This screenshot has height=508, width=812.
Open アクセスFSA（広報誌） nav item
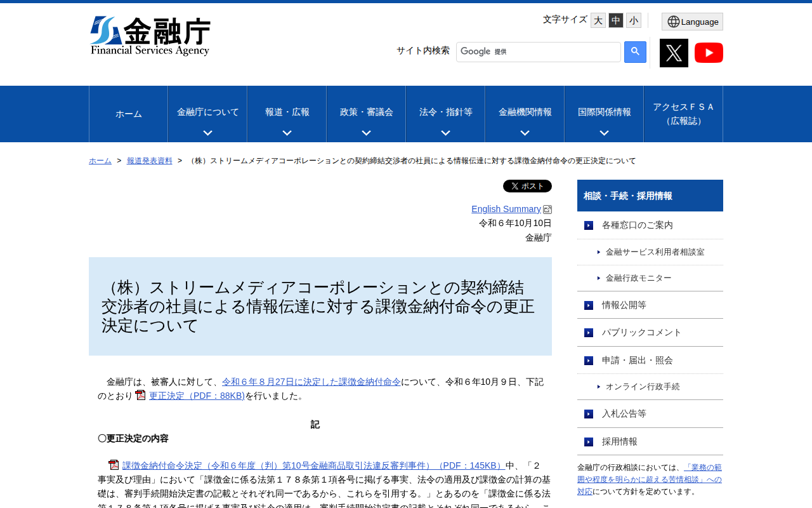coord(683,114)
